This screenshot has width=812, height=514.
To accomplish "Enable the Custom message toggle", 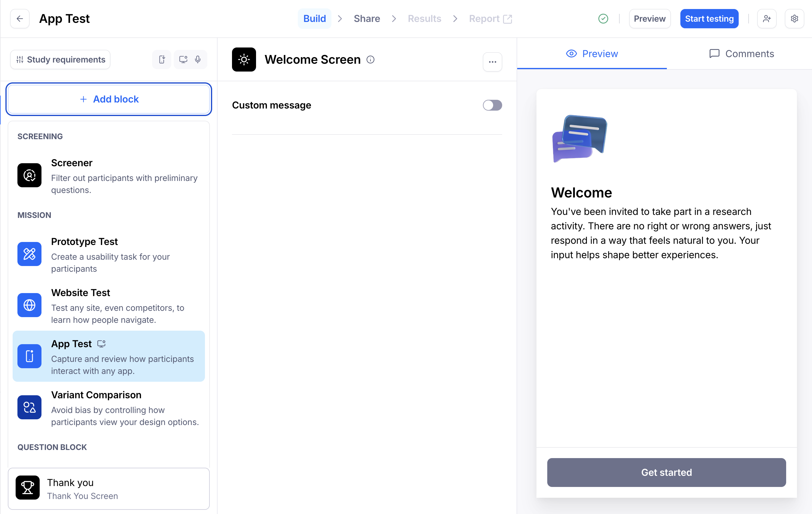I will [x=492, y=105].
